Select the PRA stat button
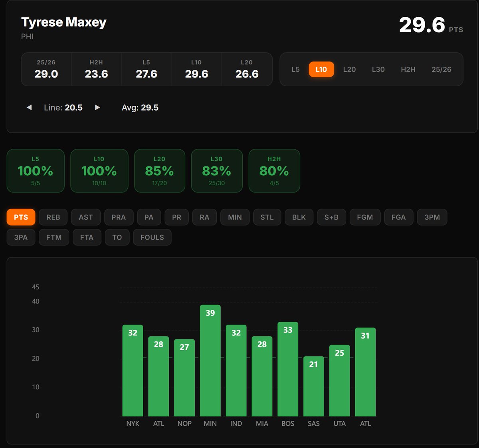This screenshot has width=479, height=448. click(119, 217)
